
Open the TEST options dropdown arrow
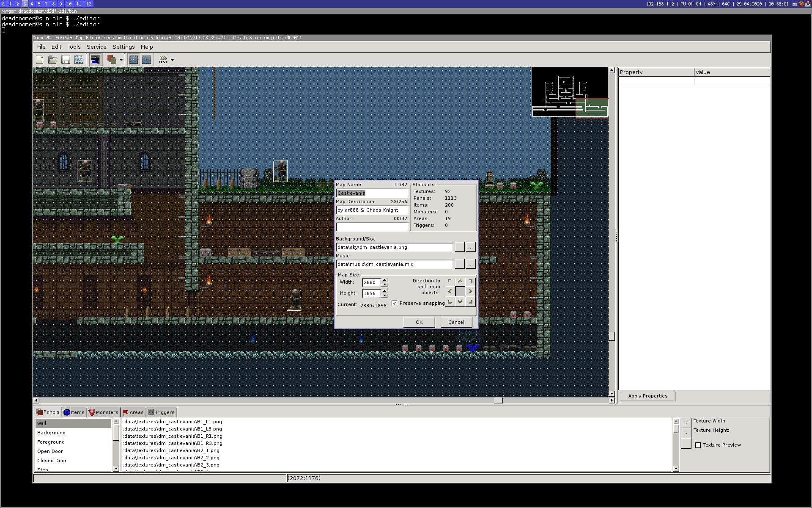[172, 60]
